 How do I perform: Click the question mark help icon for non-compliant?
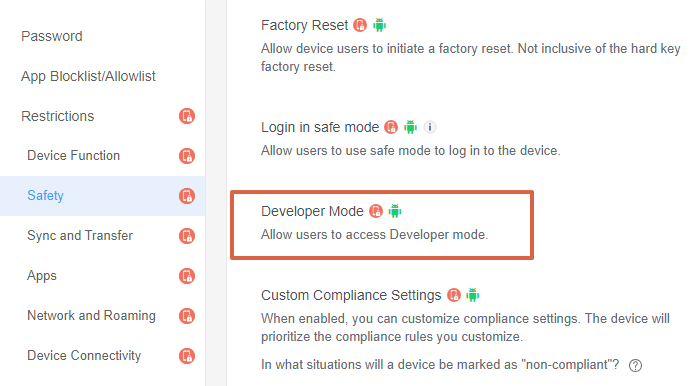coord(635,365)
